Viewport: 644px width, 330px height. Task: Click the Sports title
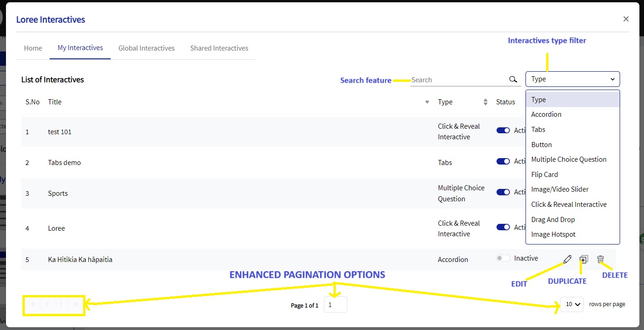coord(58,193)
